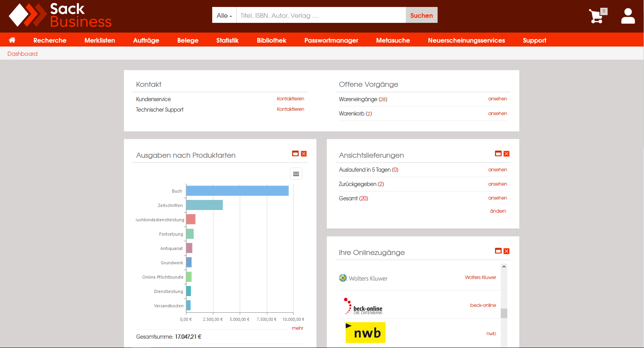644x348 pixels.
Task: Click the Offene Vorgänge heading
Action: pos(369,84)
